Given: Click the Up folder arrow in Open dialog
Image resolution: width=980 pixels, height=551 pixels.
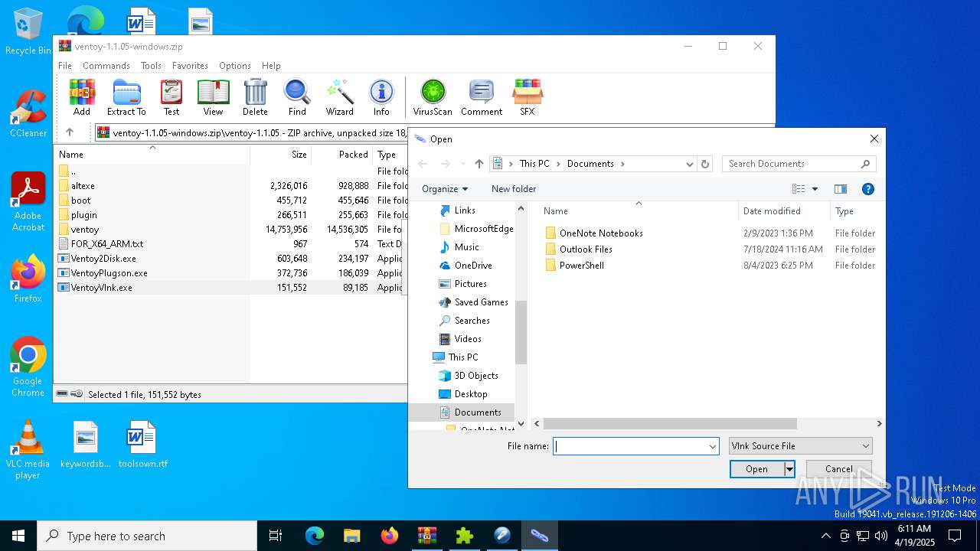Looking at the screenshot, I should pyautogui.click(x=479, y=164).
